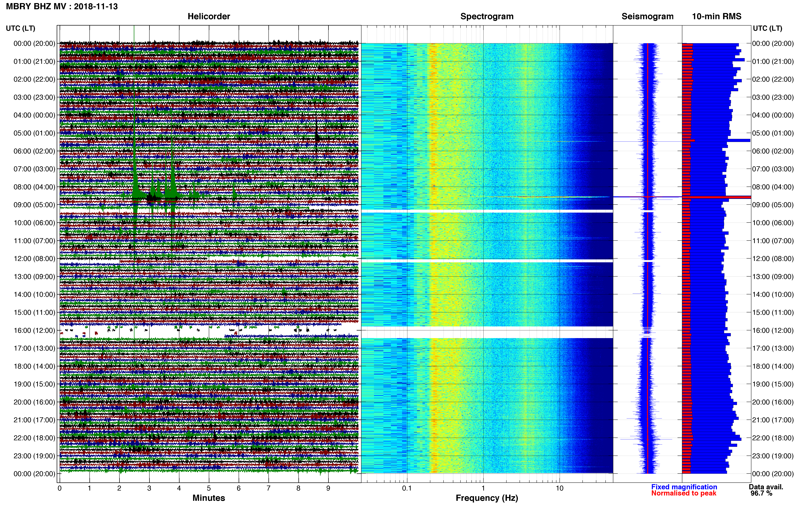Screen dimensions: 812x508
Task: Click the right '03:00 (23:00)' time label
Action: [773, 97]
